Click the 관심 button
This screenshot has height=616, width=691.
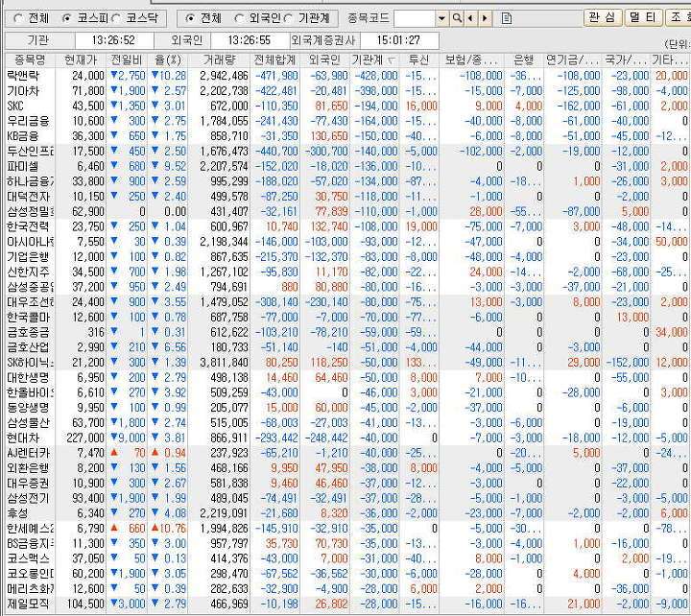pyautogui.click(x=602, y=17)
